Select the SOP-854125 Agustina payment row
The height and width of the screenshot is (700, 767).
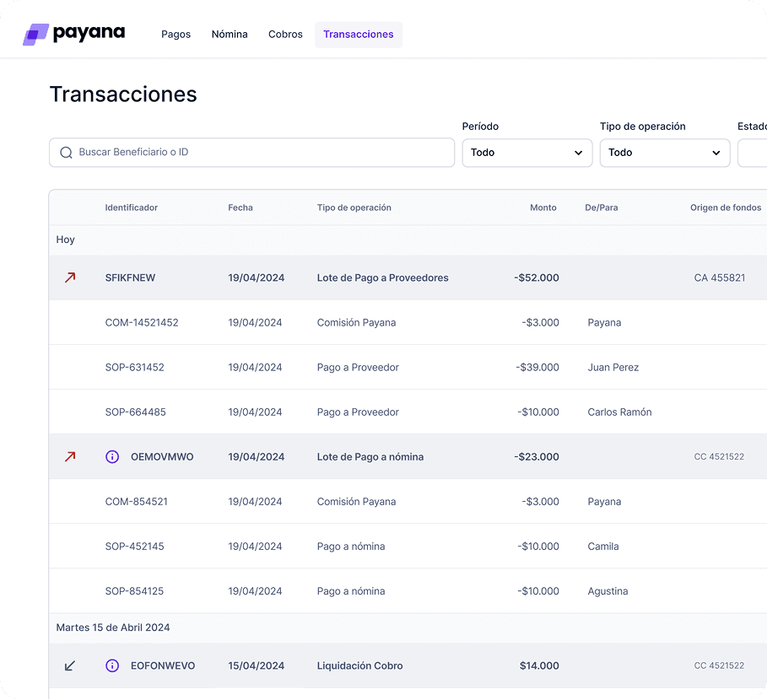coord(135,591)
